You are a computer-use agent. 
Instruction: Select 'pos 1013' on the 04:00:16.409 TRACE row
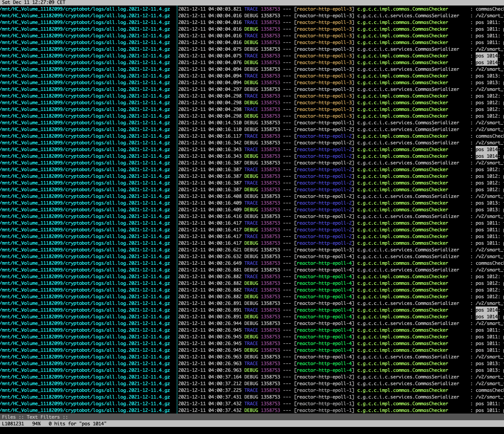(487, 203)
